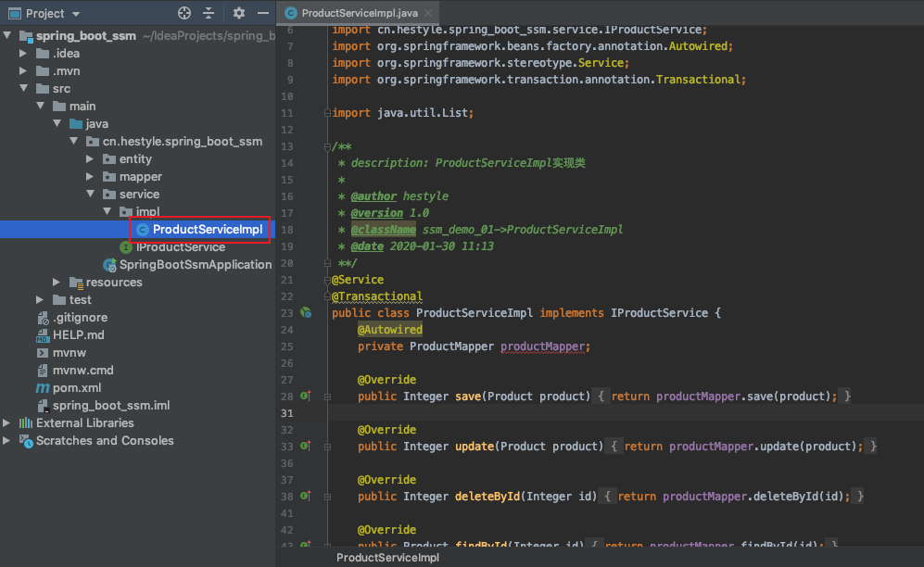Open the Project view dropdown arrow

(75, 14)
